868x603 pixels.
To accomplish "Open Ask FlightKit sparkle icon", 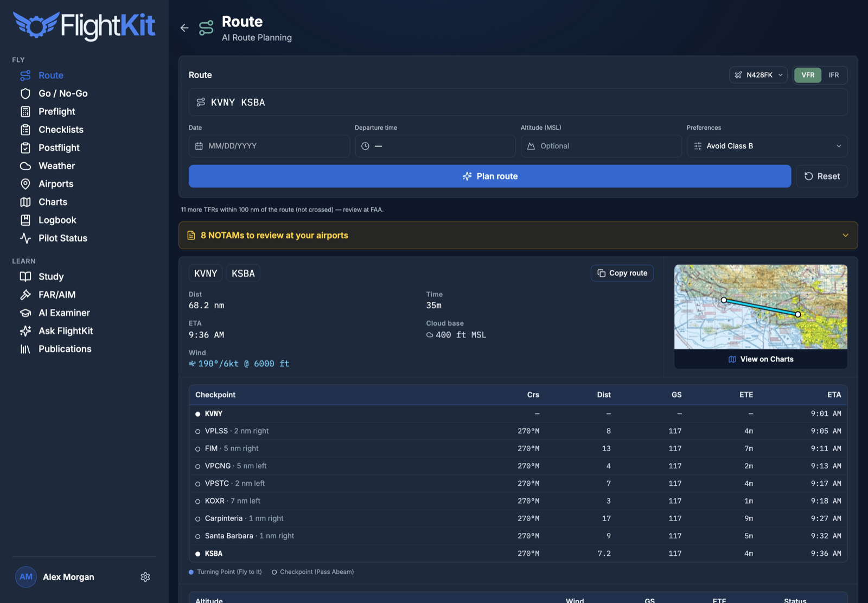I will [25, 331].
